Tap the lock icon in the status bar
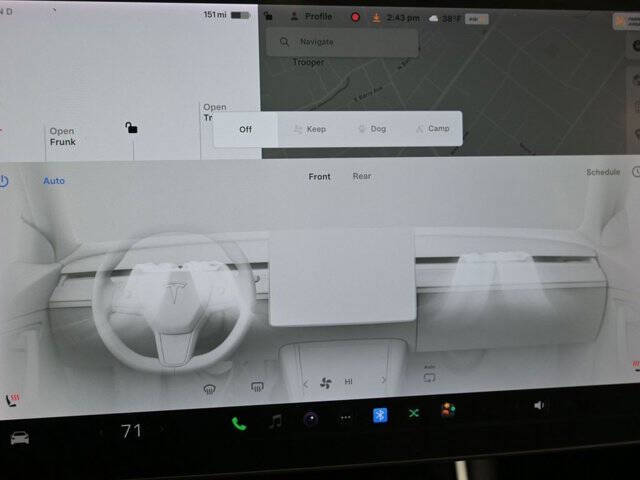Image resolution: width=640 pixels, height=480 pixels. [x=268, y=16]
